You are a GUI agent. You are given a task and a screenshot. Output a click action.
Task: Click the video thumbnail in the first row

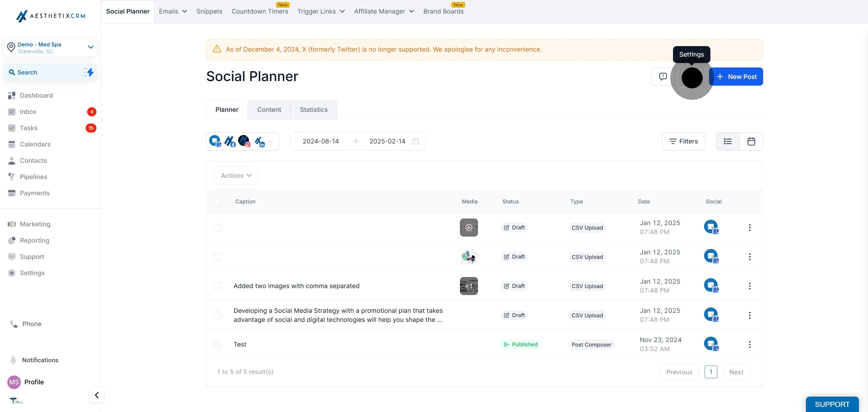[468, 227]
